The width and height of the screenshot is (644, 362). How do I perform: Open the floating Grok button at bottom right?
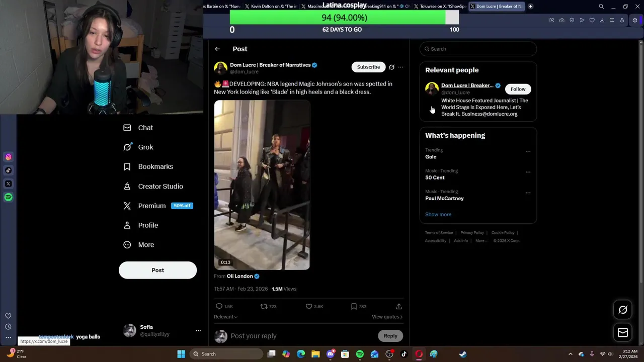623,310
